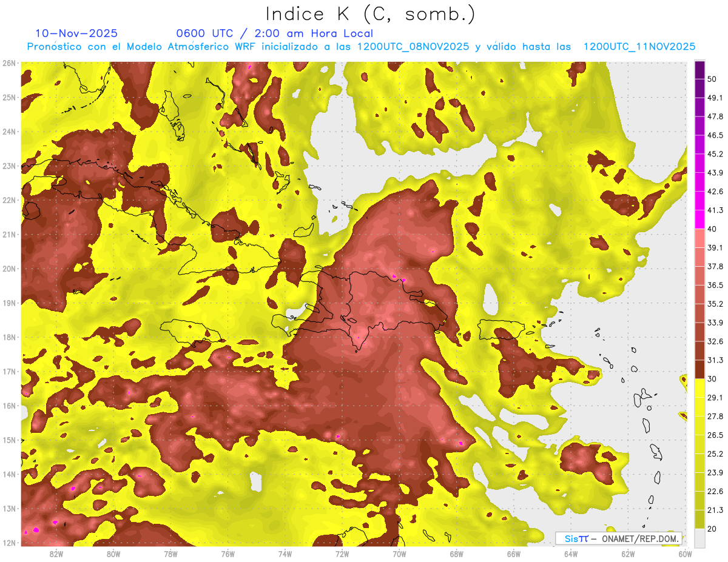Pick the magenta colorbar swatch between 40 and 41.3
The image size is (728, 562).
pyautogui.click(x=699, y=219)
